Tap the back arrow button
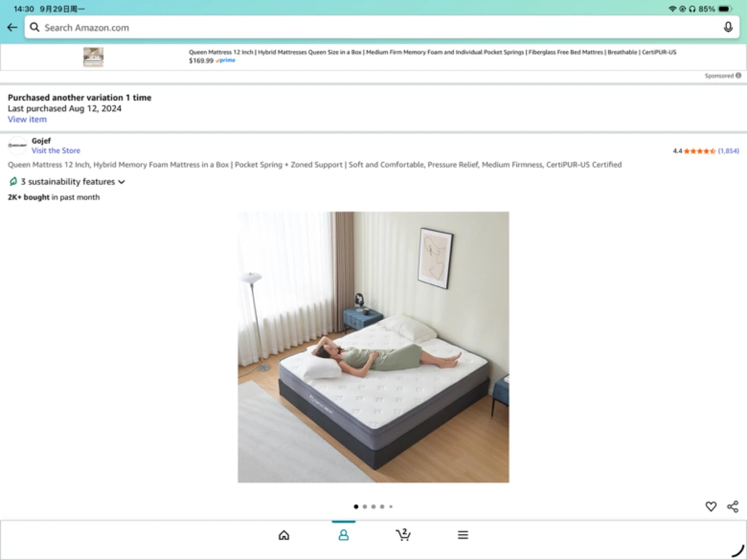 point(12,27)
